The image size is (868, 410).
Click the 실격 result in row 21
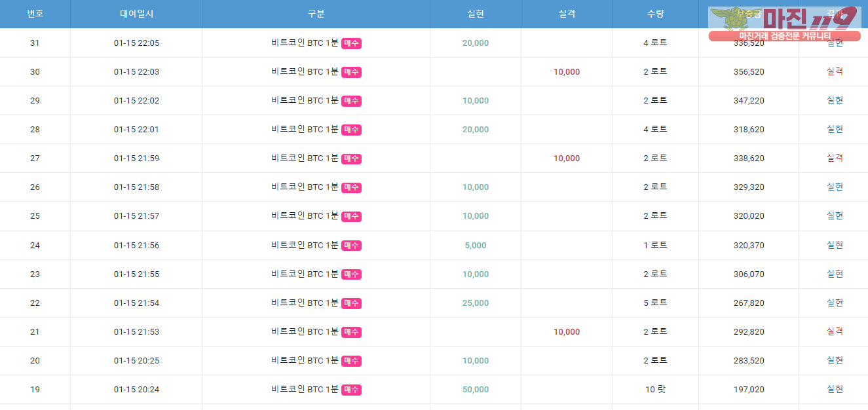point(835,331)
